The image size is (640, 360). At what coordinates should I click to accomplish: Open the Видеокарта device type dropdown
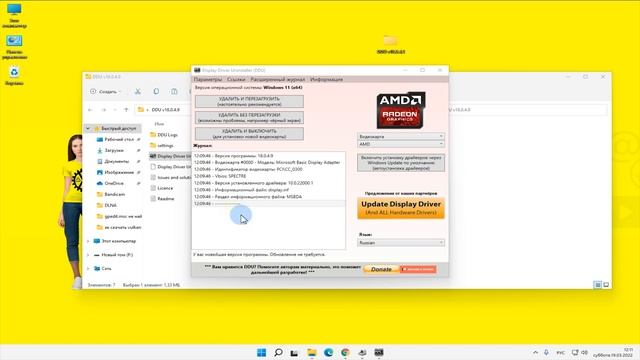(x=401, y=136)
